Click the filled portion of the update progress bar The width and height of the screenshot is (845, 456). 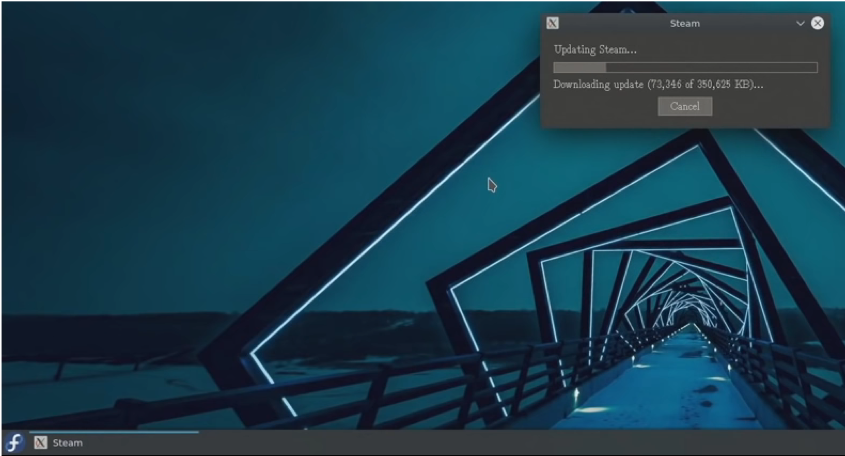580,67
